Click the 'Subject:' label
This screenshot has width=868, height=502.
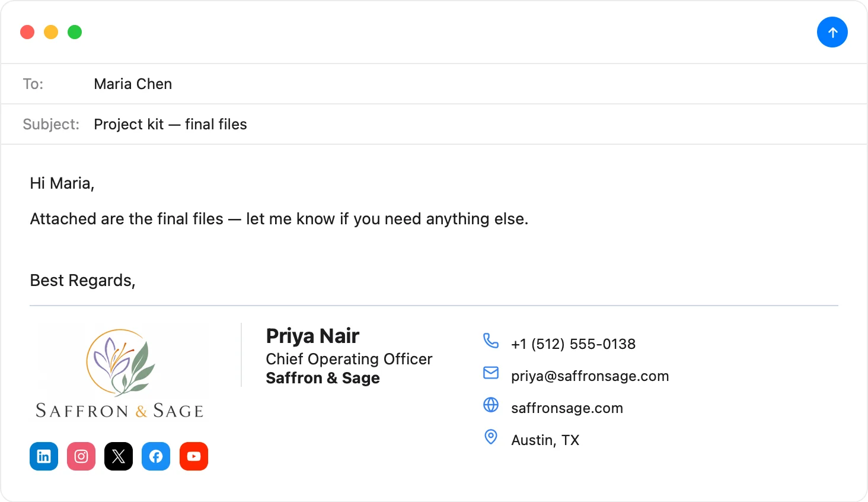pos(51,124)
